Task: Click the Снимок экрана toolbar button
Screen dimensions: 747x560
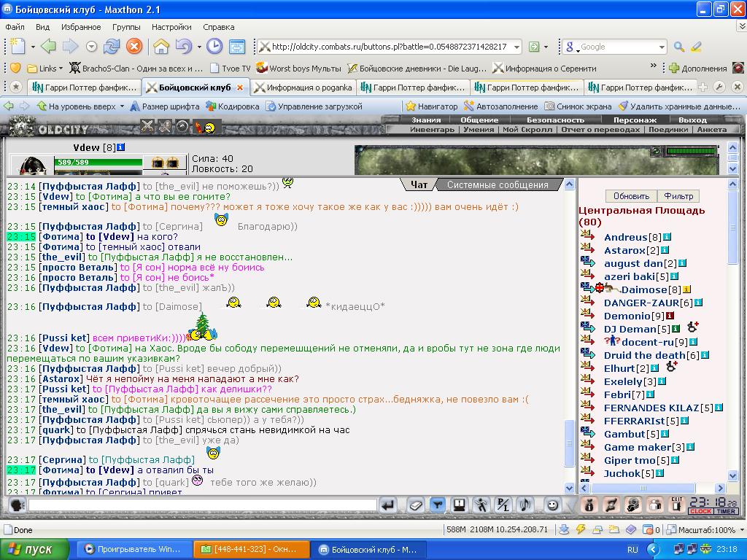Action: tap(578, 106)
